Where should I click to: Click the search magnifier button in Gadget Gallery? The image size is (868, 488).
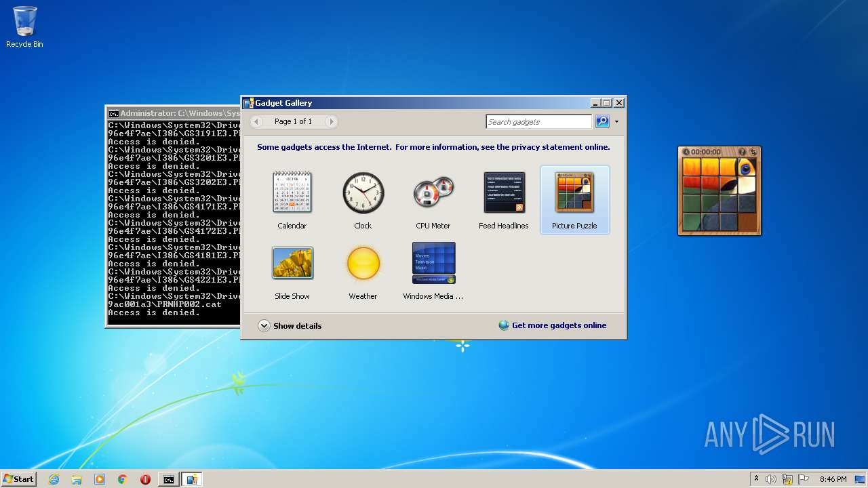[602, 122]
